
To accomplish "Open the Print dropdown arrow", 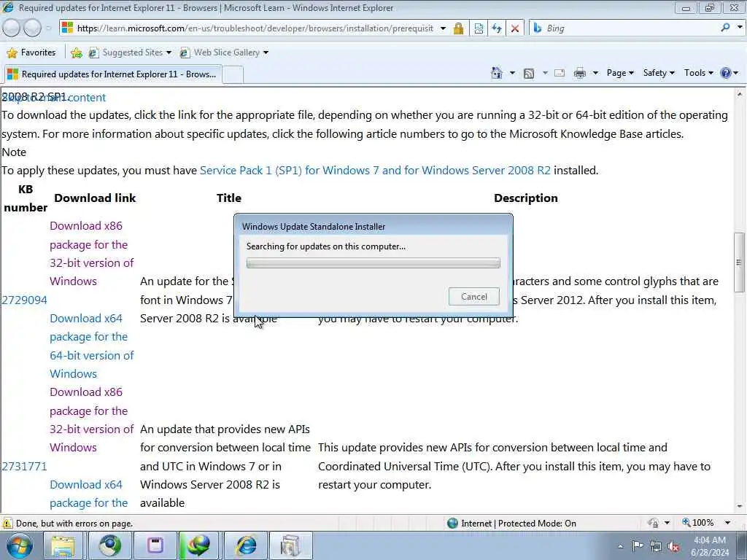I will 595,73.
